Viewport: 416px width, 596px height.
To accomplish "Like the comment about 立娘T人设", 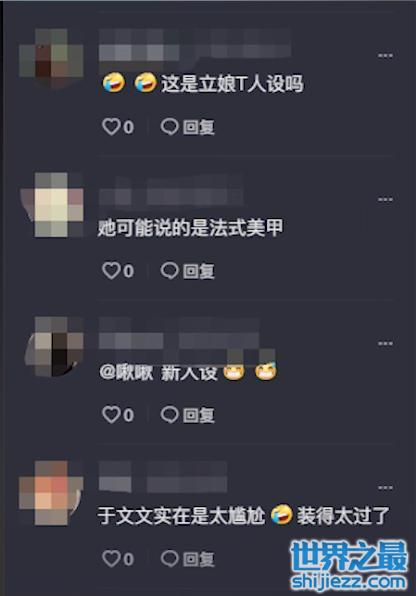I will click(x=111, y=127).
